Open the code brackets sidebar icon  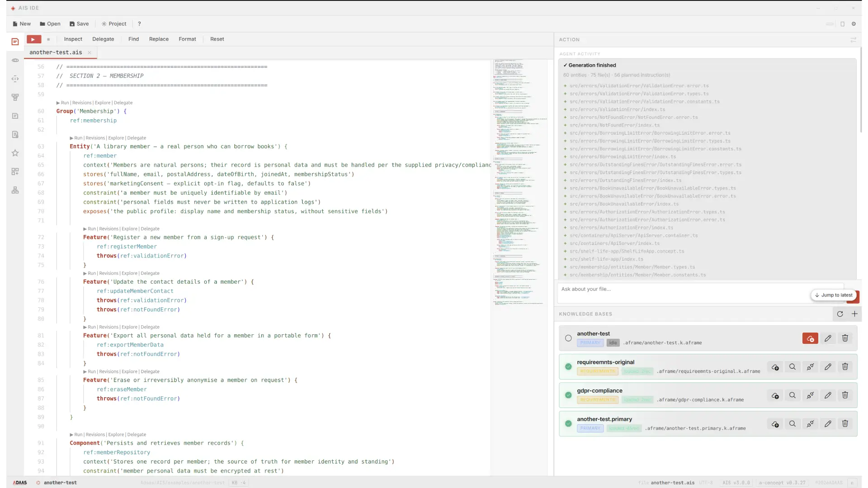pyautogui.click(x=15, y=79)
